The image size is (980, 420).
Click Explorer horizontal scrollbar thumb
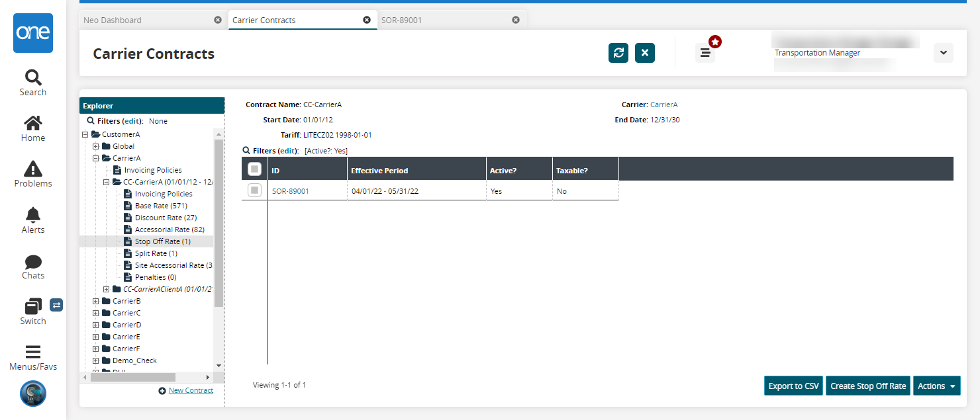click(133, 377)
